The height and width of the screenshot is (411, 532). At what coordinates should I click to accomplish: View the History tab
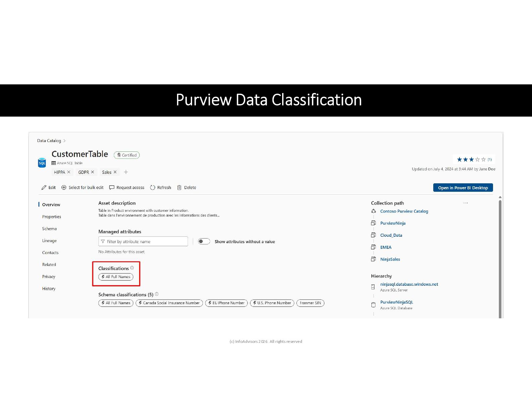pyautogui.click(x=49, y=288)
